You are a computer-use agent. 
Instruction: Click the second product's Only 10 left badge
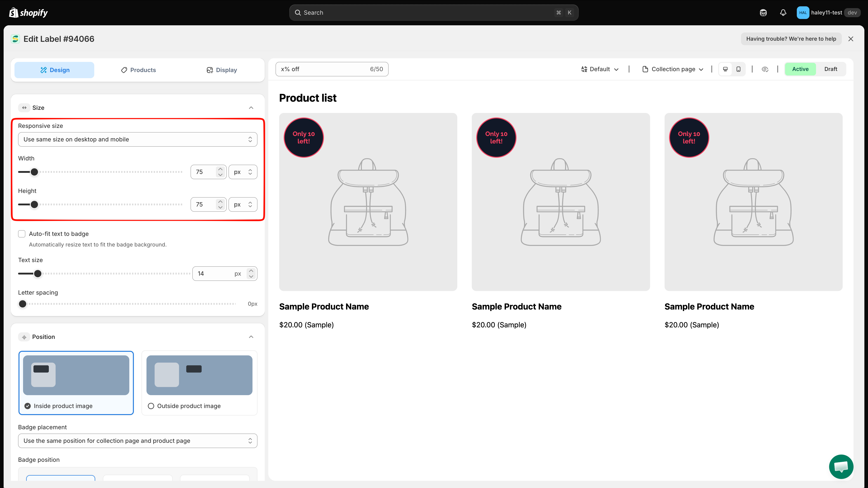tap(496, 137)
